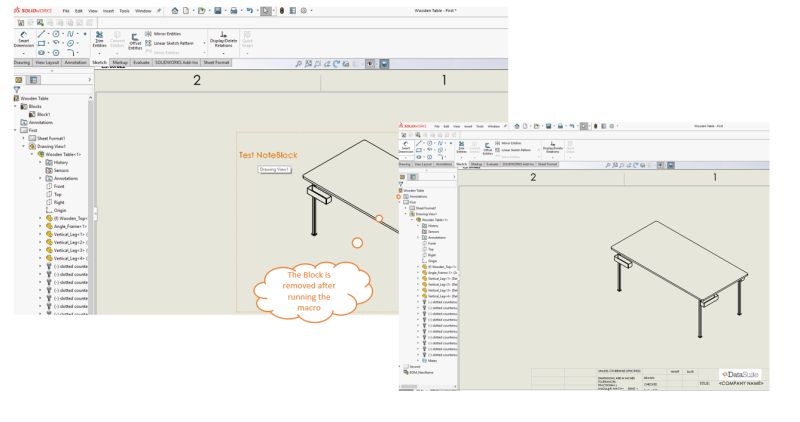
Task: Open Trim Entities dropdown arrow in left window
Action: (x=99, y=53)
